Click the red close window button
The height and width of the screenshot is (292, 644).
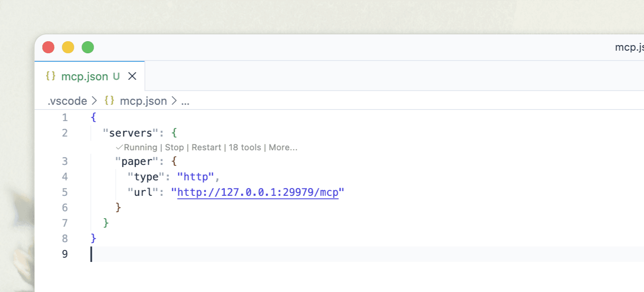(49, 47)
